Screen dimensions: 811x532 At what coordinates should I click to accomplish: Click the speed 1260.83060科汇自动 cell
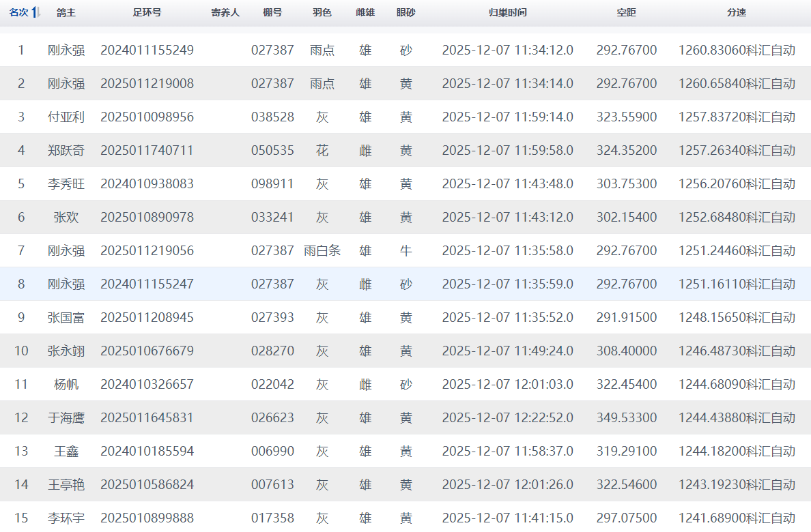(x=737, y=50)
